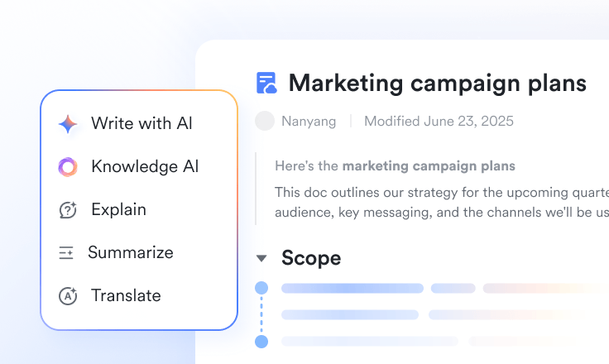Click Nanyang's gray avatar circle
Screen dimensions: 609x364
(265, 121)
